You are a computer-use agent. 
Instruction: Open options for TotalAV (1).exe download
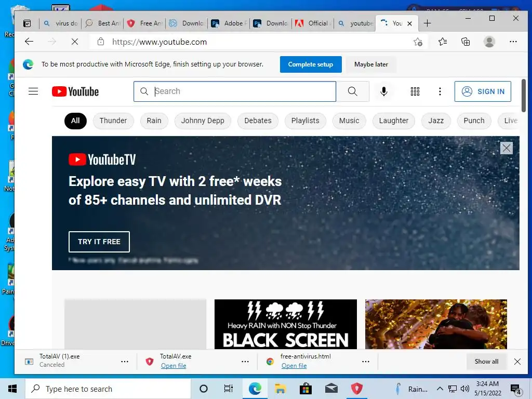pos(125,362)
